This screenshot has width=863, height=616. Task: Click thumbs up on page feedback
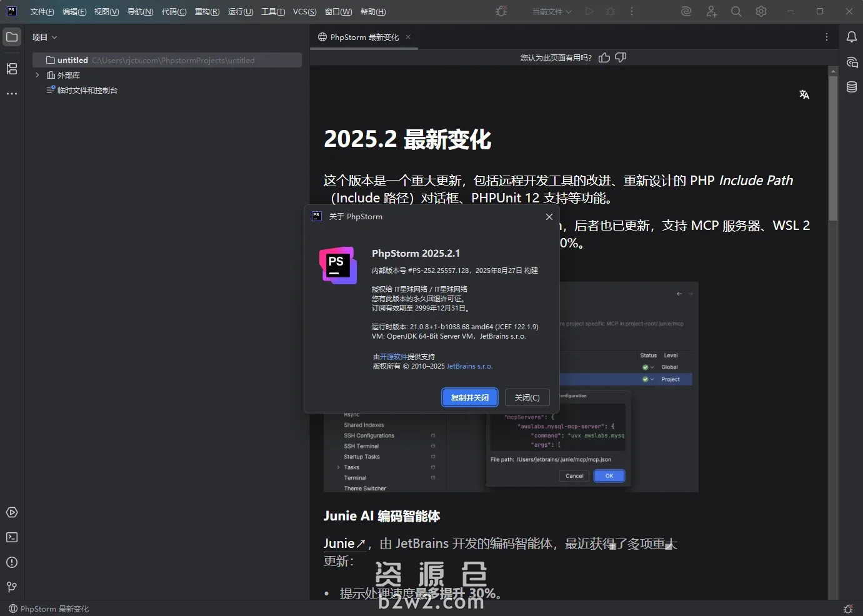(x=604, y=57)
